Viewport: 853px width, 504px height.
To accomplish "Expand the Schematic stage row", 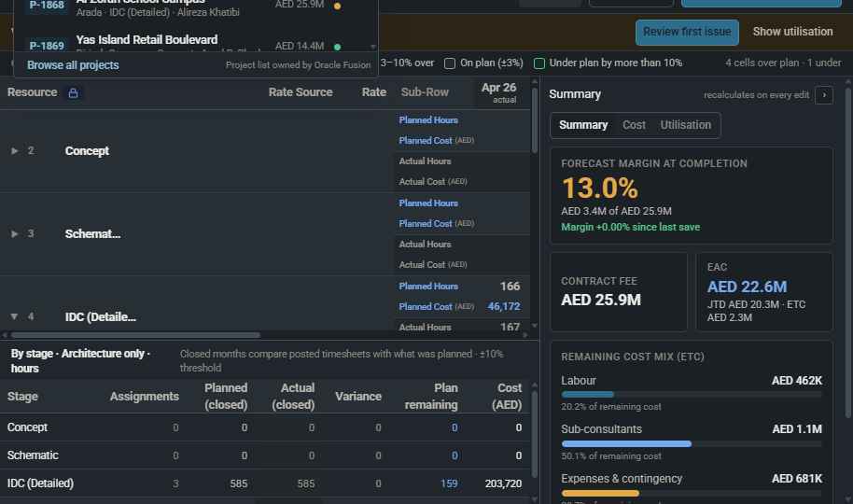I will (15, 233).
